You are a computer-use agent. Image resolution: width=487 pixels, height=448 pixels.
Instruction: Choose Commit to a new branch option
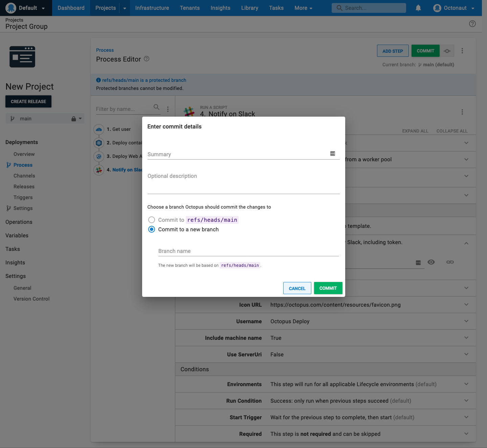tap(151, 229)
